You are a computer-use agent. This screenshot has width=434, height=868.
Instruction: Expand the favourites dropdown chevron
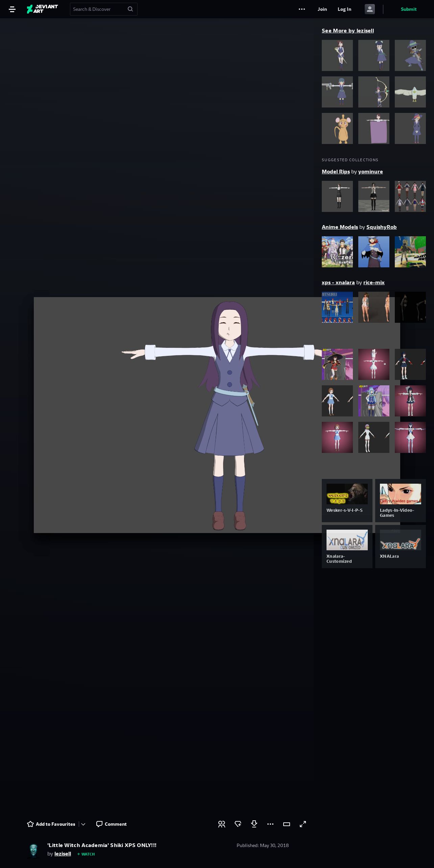(83, 824)
